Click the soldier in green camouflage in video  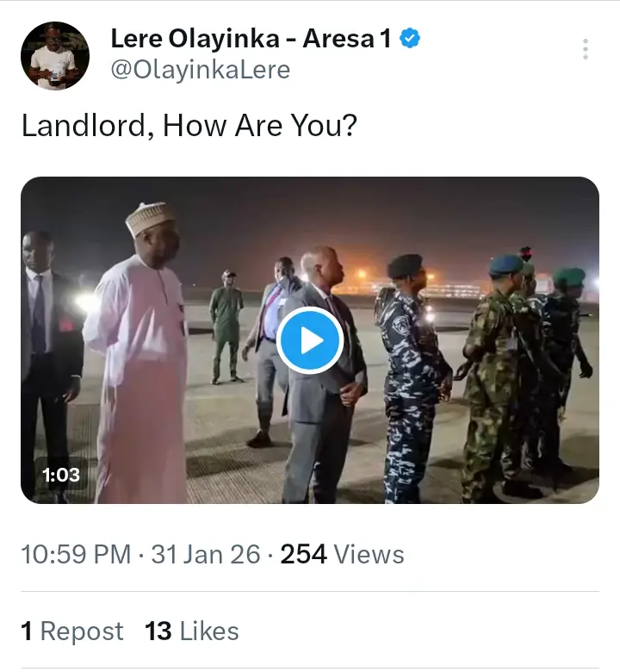coord(494,379)
